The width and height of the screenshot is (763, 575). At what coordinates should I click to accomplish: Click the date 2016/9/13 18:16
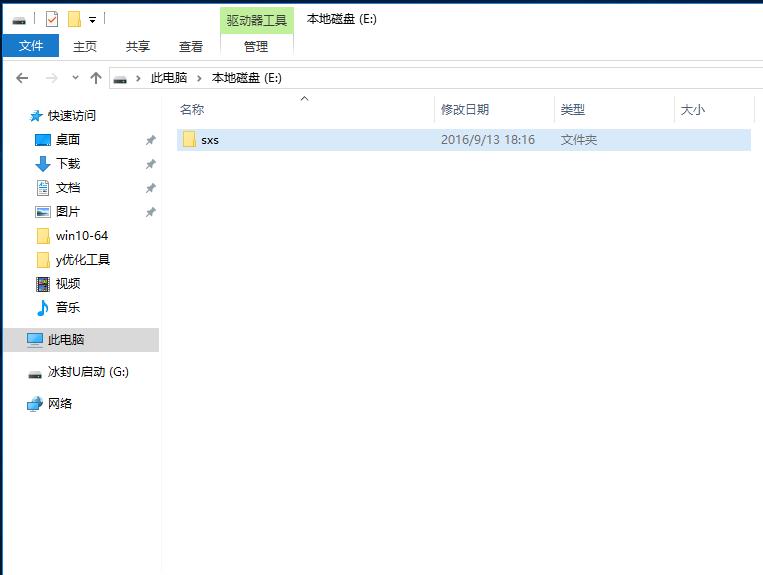(x=488, y=140)
